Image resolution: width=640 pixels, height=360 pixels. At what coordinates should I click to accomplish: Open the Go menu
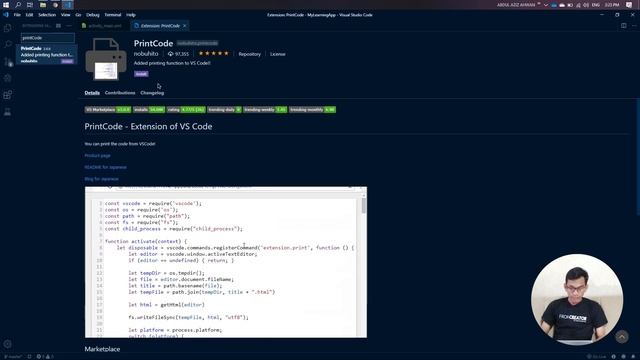78,15
